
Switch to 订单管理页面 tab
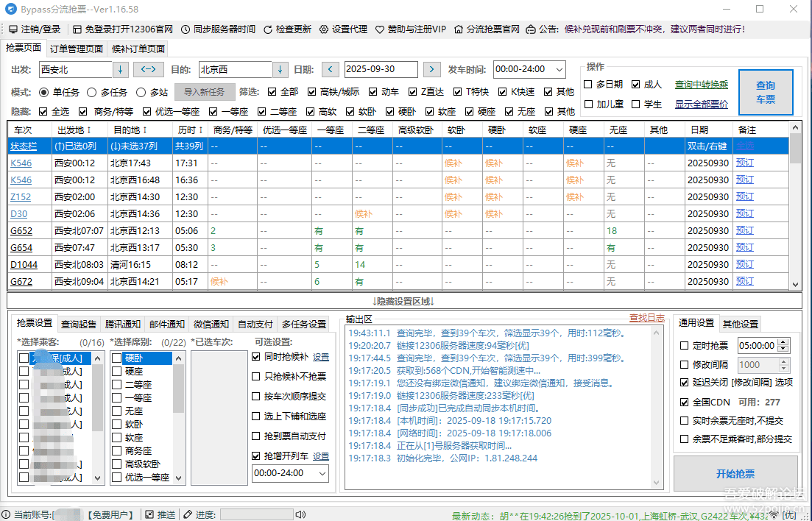coord(77,49)
